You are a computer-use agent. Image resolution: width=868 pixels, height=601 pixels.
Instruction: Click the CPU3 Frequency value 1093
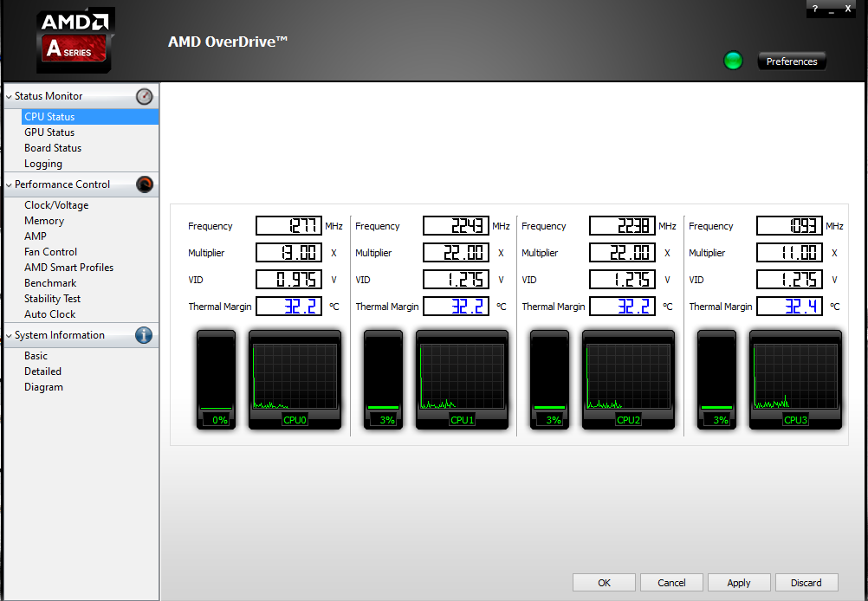(x=790, y=226)
